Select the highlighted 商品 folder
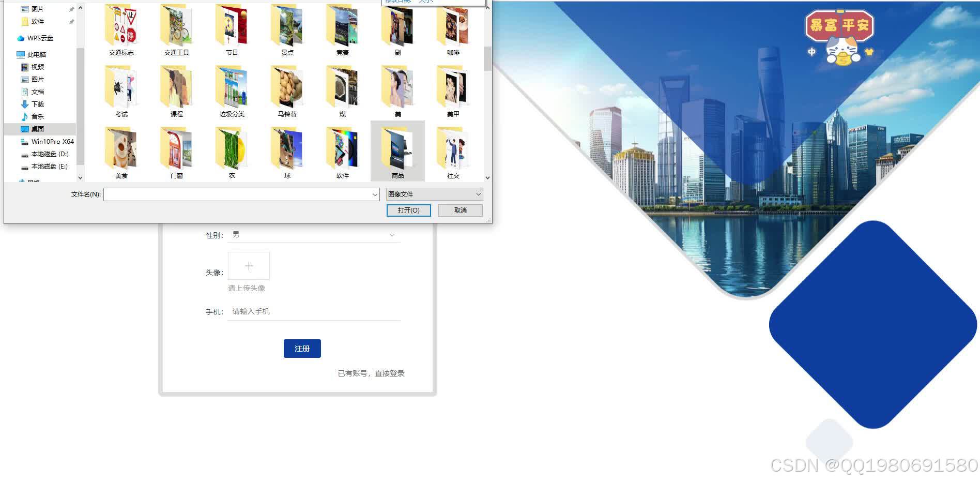Image resolution: width=980 pixels, height=482 pixels. pos(398,152)
